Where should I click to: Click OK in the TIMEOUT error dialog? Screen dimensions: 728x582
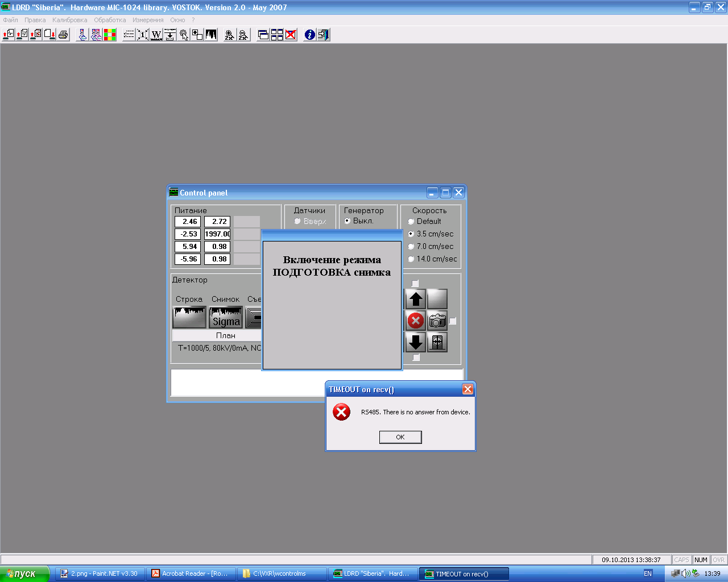[x=400, y=437]
